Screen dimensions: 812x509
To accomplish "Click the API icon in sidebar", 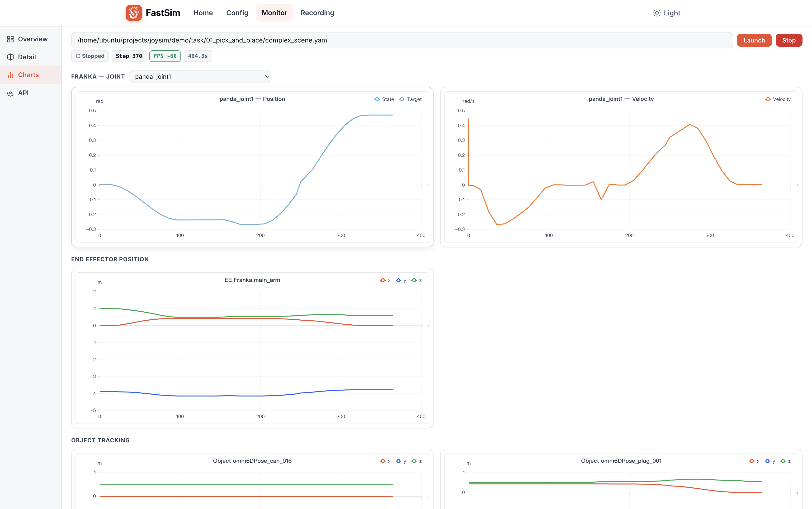I will [x=10, y=93].
